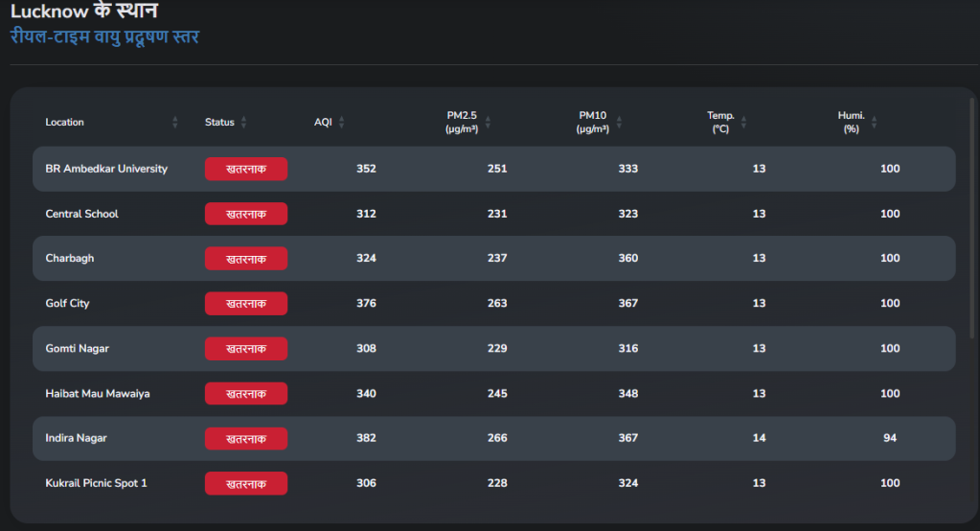Viewport: 980px width, 531px height.
Task: Sort by Humi. using arrows icon
Action: click(x=874, y=123)
